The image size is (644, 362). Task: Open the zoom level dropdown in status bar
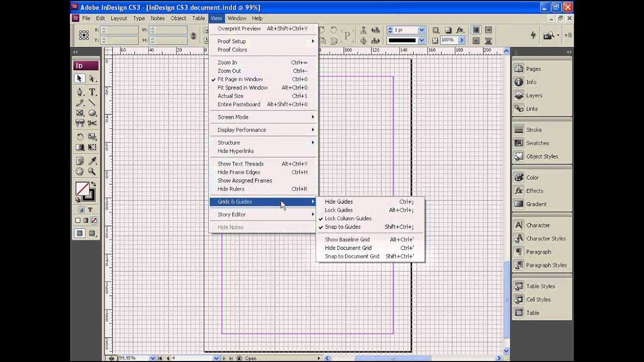[152, 358]
